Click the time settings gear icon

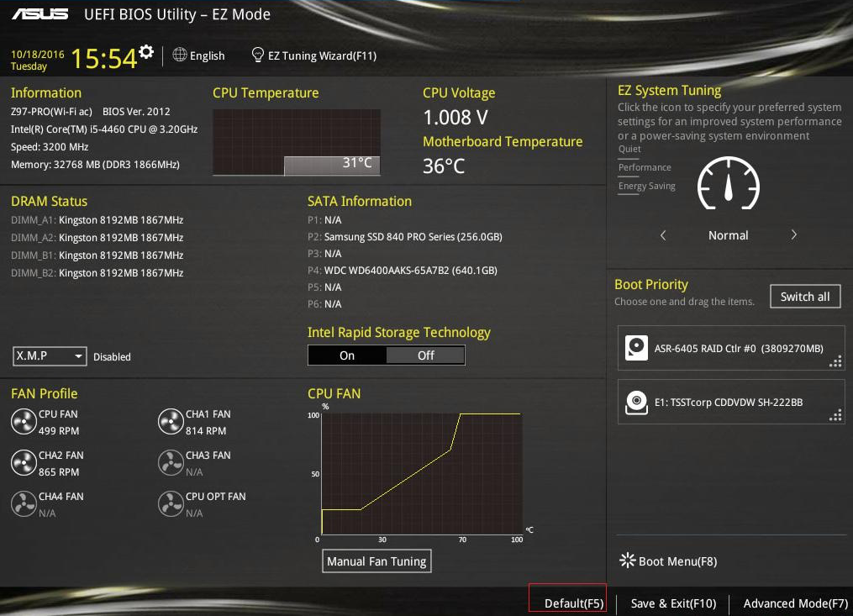[x=145, y=52]
